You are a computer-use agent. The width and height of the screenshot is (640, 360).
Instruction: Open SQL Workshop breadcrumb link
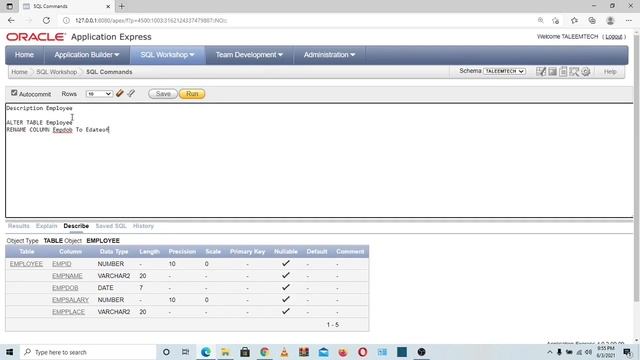(x=56, y=72)
